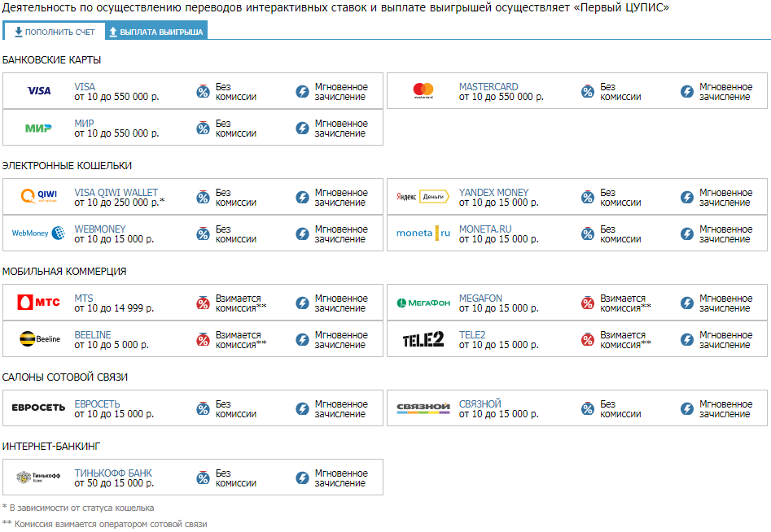
Task: Open the Выплата выигрыша tab
Action: [x=156, y=31]
